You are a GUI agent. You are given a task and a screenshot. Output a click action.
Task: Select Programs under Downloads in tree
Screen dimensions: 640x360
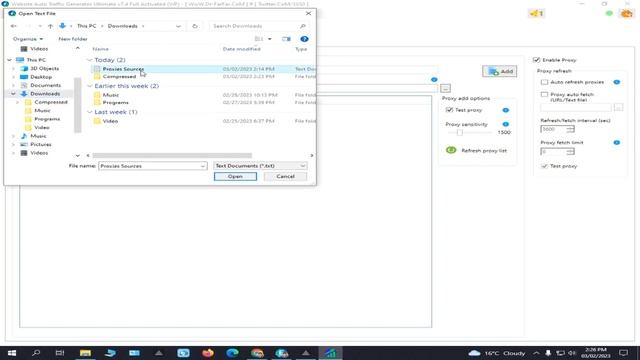(47, 119)
